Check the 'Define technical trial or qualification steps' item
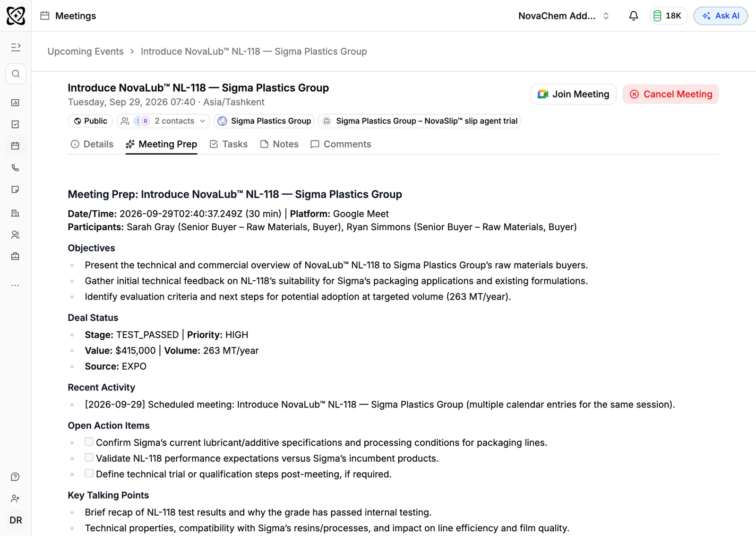 point(89,474)
